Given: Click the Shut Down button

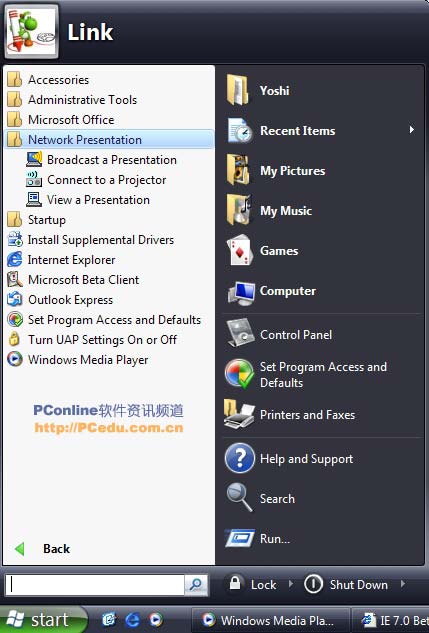Looking at the screenshot, I should (x=346, y=585).
